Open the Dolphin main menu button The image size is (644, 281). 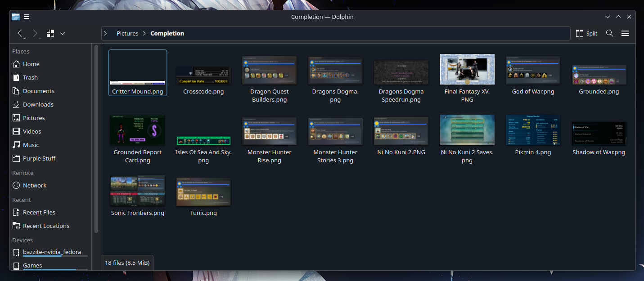pyautogui.click(x=625, y=33)
